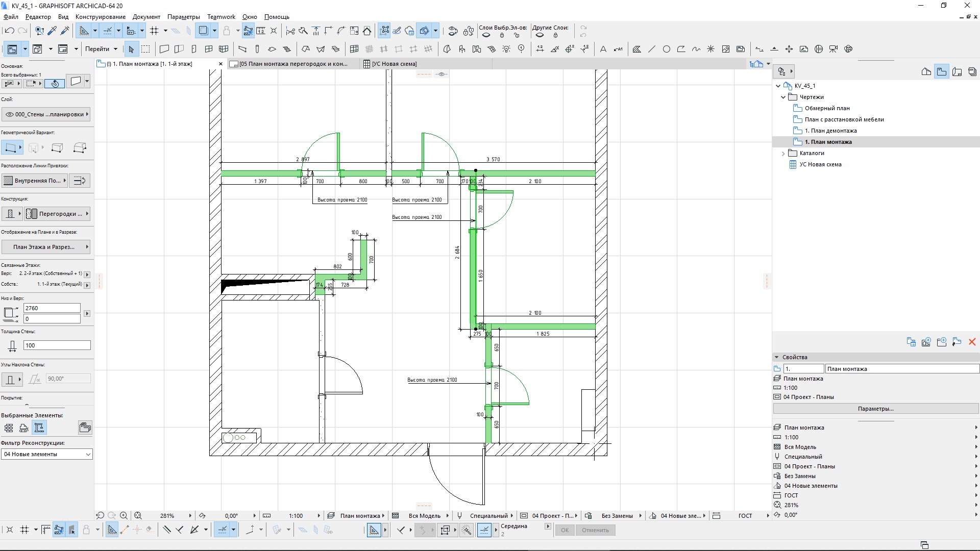Select the '04 Новые элементы' filter dropdown
980x551 pixels.
click(x=46, y=454)
